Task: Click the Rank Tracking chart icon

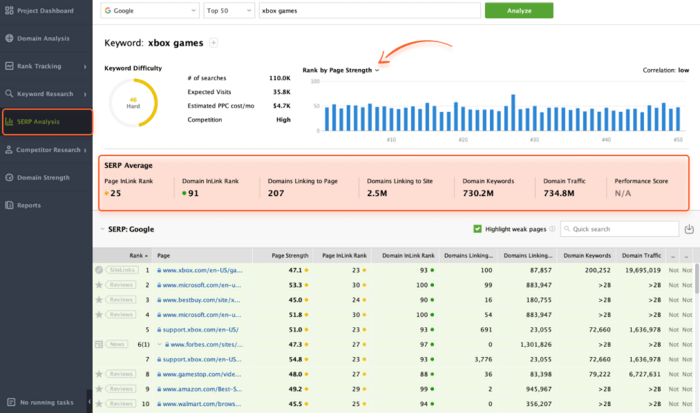Action: click(9, 66)
